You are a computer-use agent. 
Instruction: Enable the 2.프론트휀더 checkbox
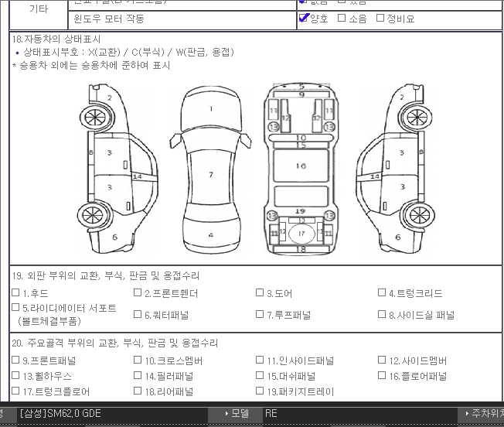coord(138,293)
